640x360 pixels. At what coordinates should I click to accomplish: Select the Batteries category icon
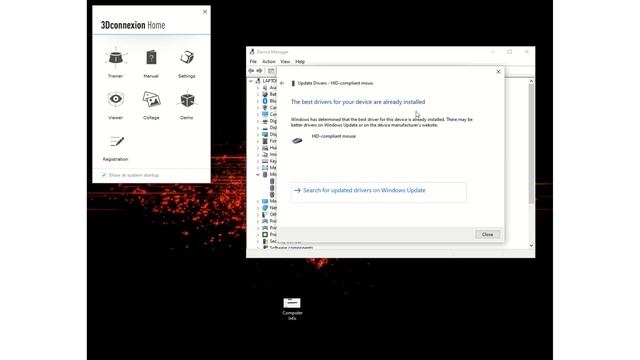click(265, 94)
